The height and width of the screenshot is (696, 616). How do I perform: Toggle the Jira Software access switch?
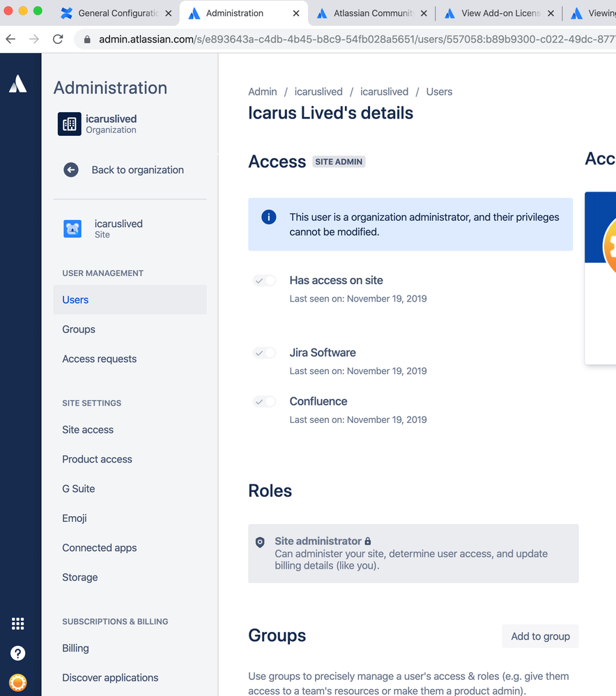(264, 353)
